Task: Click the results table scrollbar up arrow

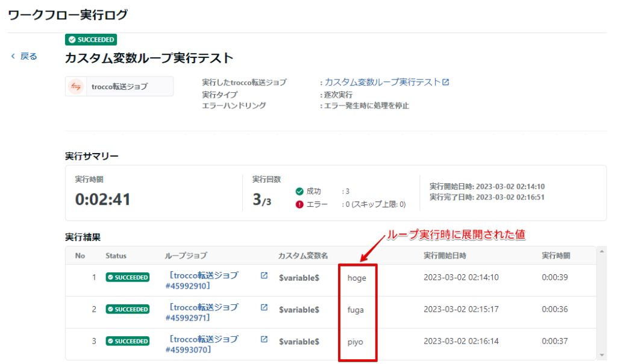Action: 602,251
